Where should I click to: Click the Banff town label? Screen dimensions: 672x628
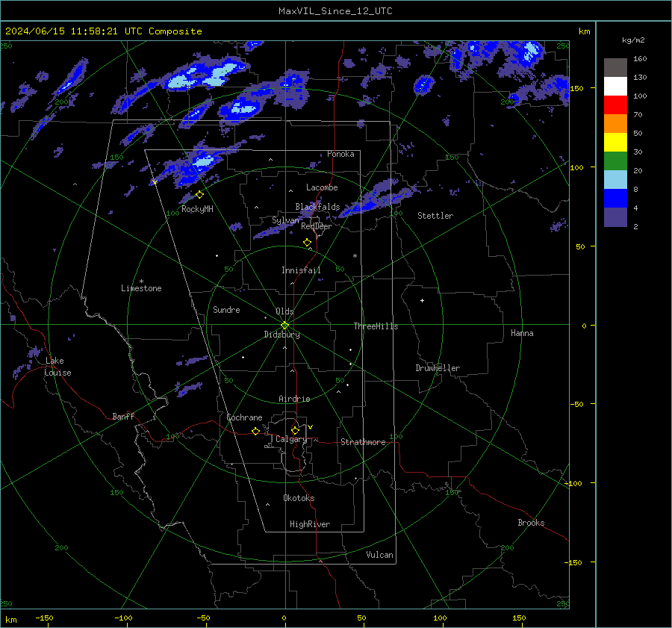pyautogui.click(x=123, y=417)
